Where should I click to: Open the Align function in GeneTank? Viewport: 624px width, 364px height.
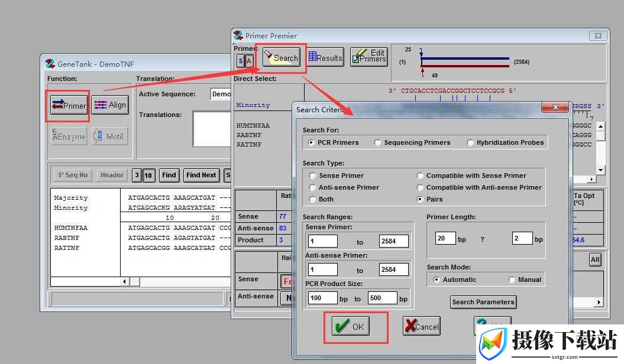point(110,105)
